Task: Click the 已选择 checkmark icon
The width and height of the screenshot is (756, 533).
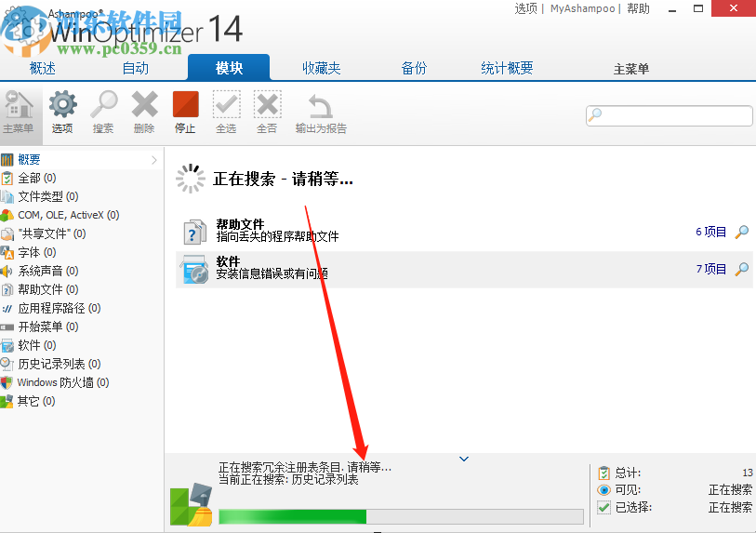Action: tap(603, 508)
